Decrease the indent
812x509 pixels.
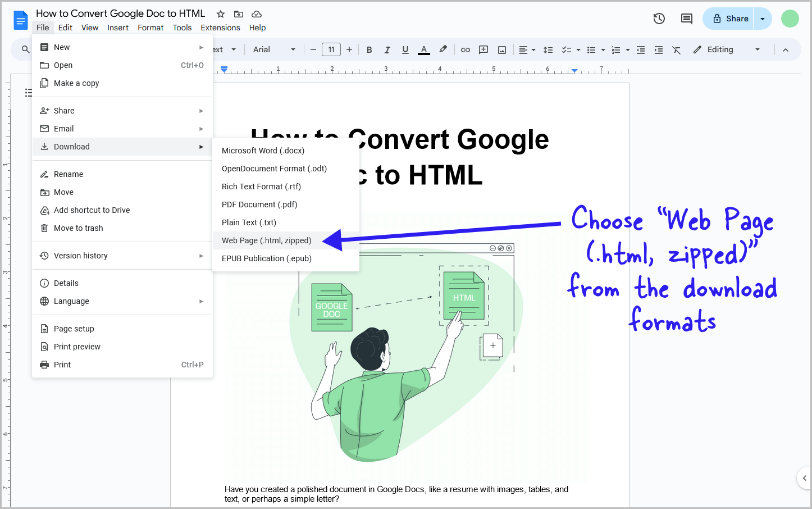[x=641, y=49]
